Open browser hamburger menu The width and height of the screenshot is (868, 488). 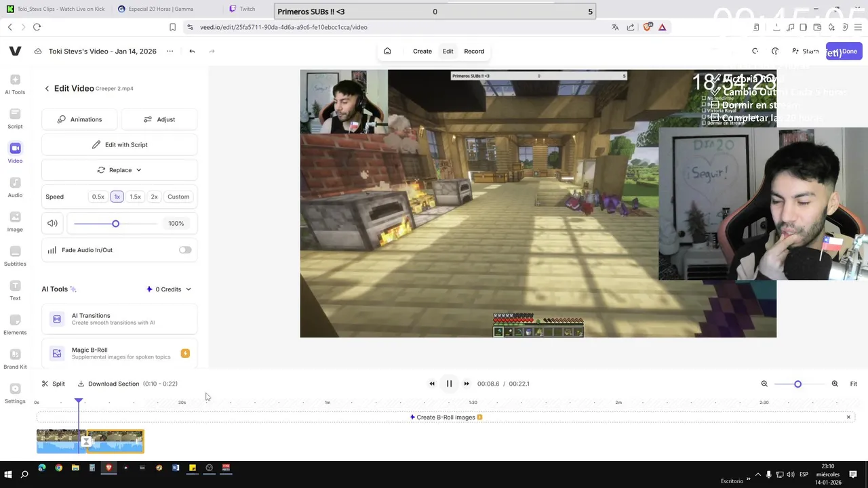coord(859,27)
